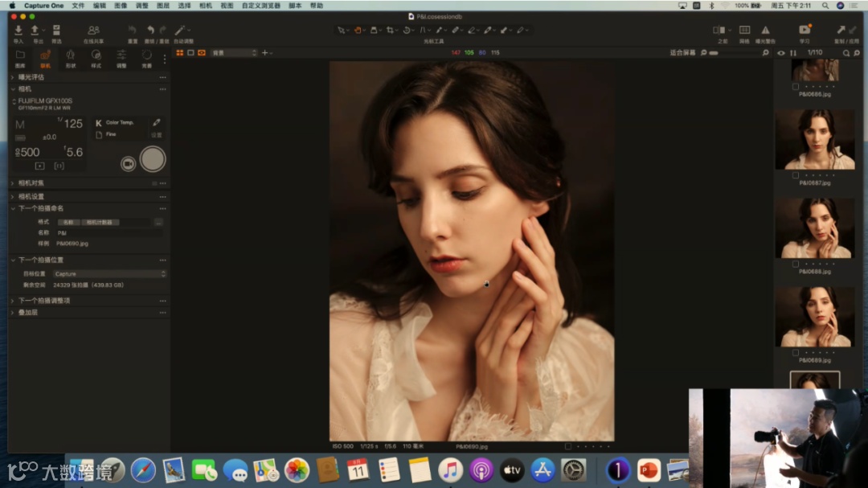This screenshot has width=868, height=488.
Task: Toggle the Before (之前) comparison view
Action: coord(719,30)
